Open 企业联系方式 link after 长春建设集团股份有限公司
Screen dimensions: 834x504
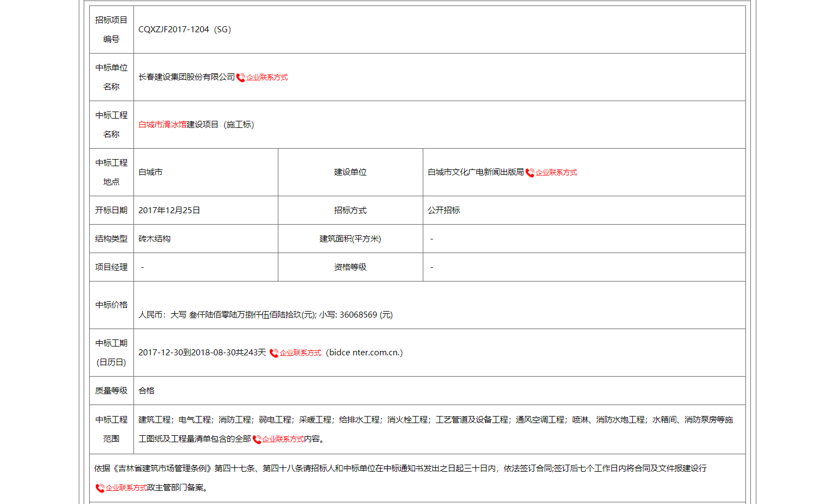point(267,78)
